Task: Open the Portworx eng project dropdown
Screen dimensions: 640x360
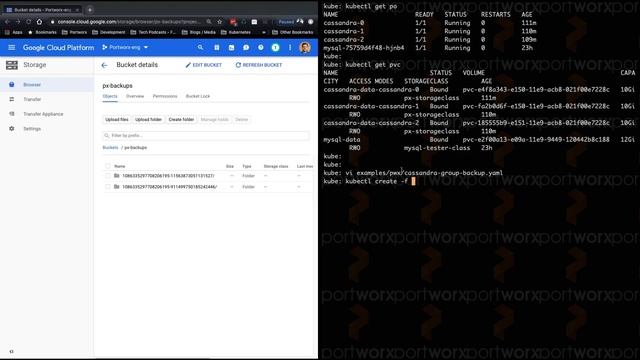Action: [x=125, y=47]
